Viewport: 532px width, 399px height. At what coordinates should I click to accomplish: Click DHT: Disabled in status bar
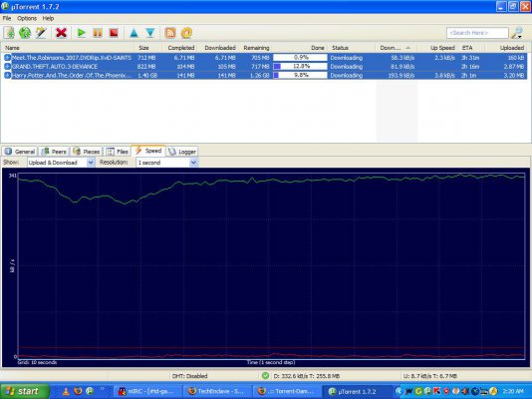[x=189, y=376]
